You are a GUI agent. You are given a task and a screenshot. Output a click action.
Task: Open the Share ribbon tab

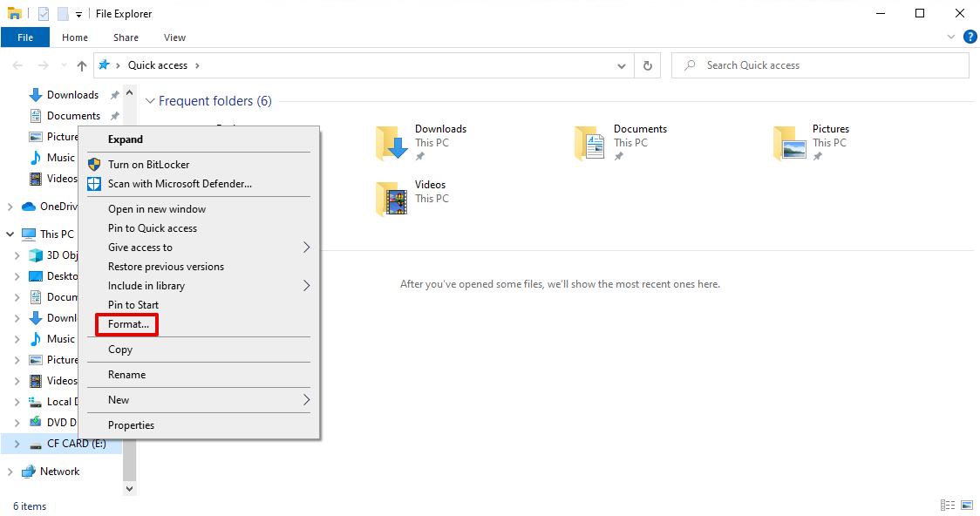click(x=126, y=37)
